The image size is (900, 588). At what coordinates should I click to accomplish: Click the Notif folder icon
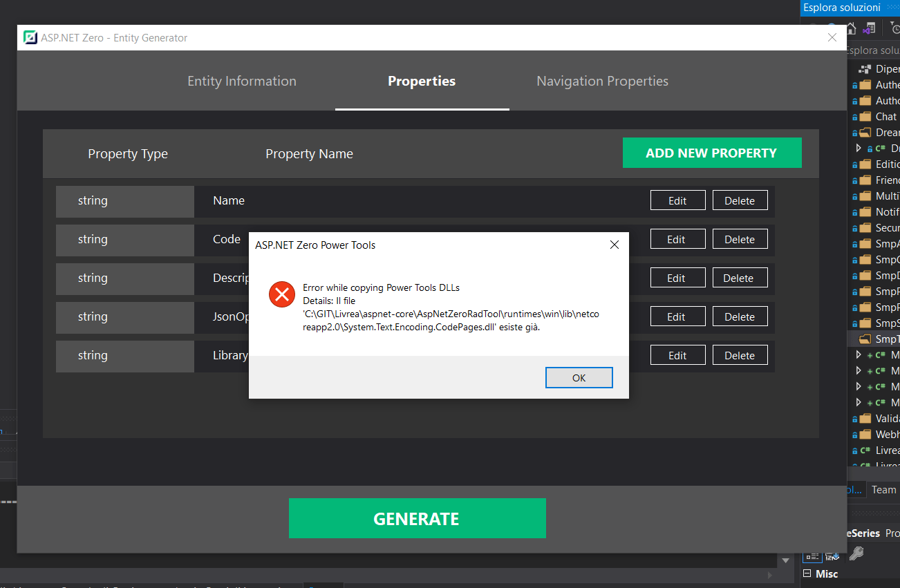point(865,212)
